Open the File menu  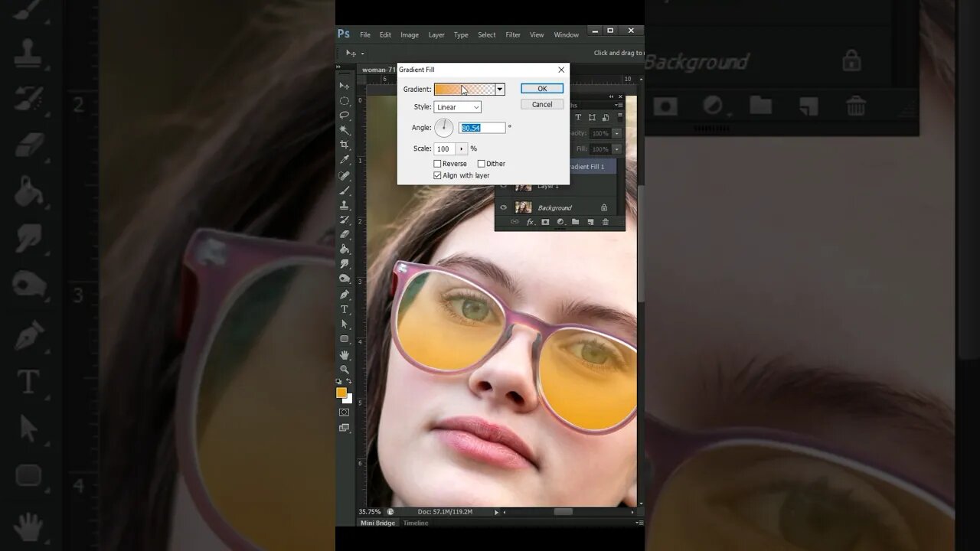(x=365, y=34)
